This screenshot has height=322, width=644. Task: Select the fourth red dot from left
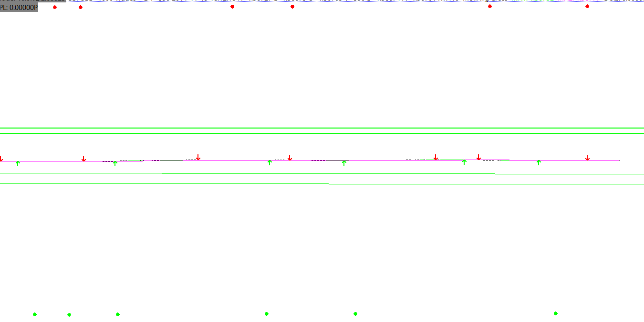tap(292, 7)
